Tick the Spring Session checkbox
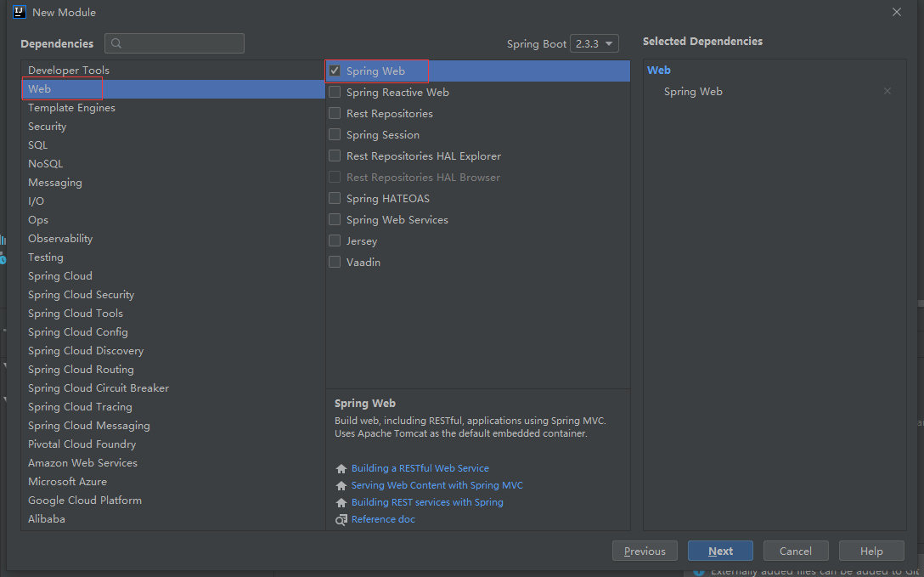The image size is (924, 577). point(335,134)
